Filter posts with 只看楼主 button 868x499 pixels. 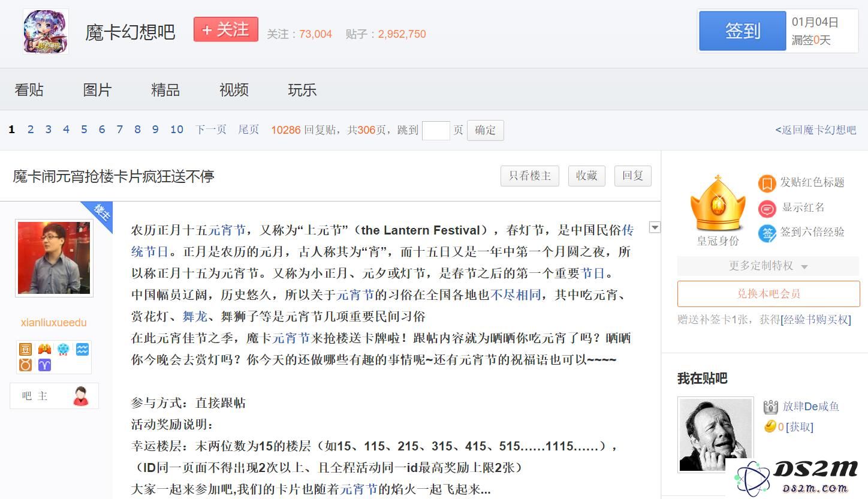(530, 176)
